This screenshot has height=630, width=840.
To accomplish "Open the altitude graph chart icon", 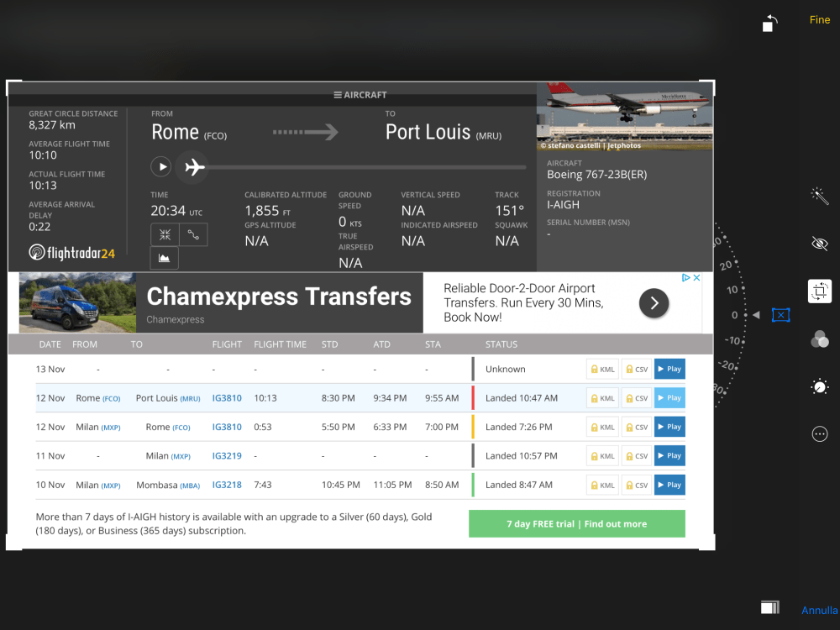I will tap(164, 259).
